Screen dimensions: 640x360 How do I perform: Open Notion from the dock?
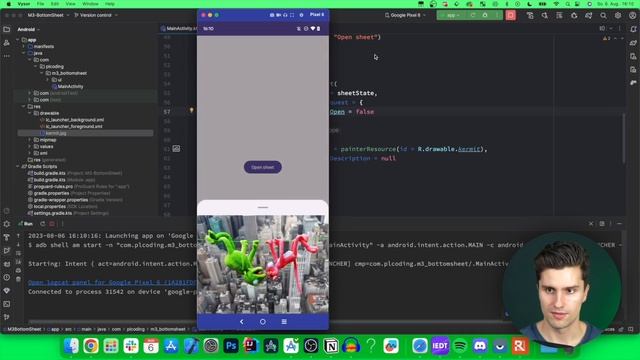[331, 346]
